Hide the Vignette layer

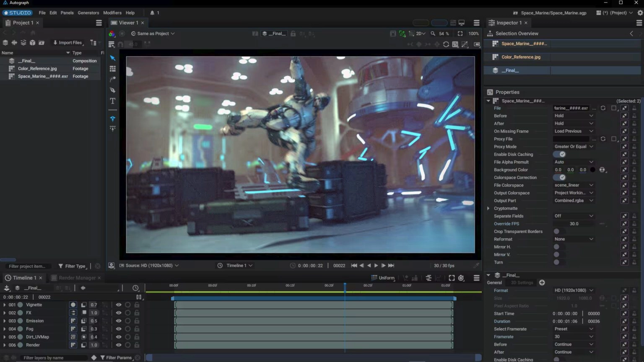click(x=119, y=305)
